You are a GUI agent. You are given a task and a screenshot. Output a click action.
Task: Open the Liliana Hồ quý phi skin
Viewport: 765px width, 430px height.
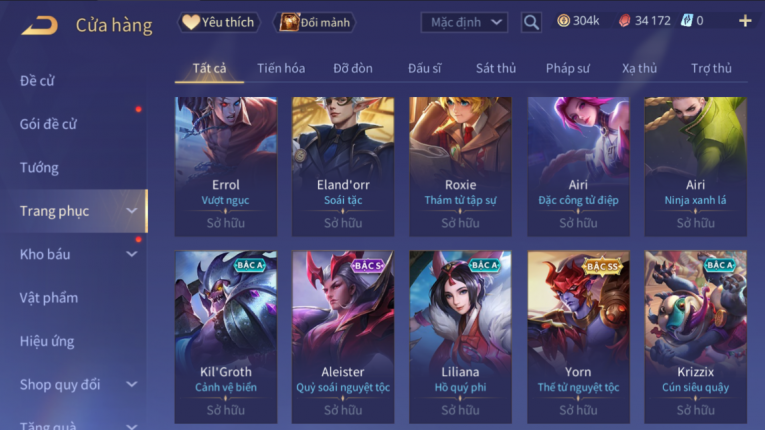[460, 337]
